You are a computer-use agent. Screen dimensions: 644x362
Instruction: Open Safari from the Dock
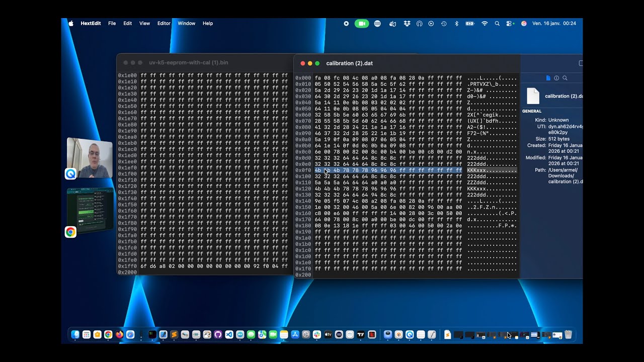pyautogui.click(x=130, y=334)
